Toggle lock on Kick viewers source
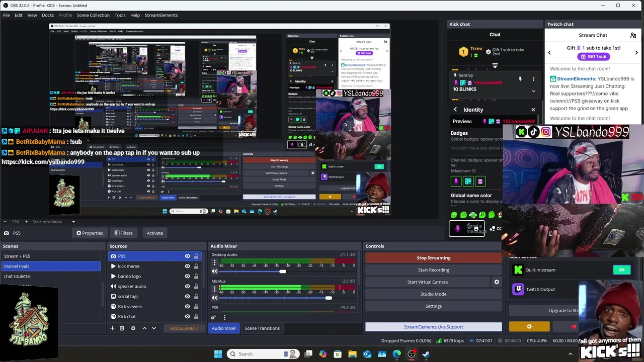 tap(196, 306)
